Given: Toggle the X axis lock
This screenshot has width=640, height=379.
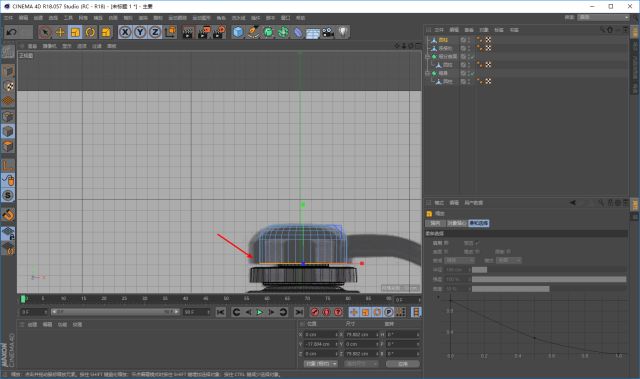Looking at the screenshot, I should 125,32.
